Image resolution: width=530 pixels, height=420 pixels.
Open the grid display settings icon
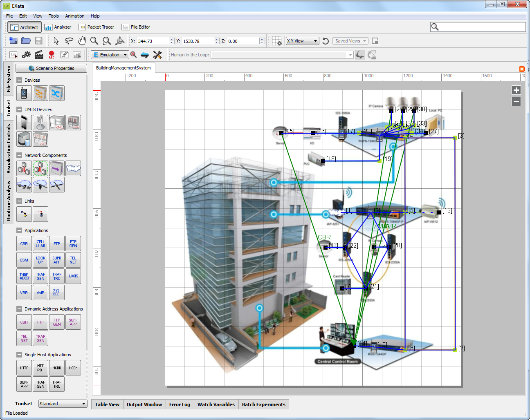coord(277,41)
